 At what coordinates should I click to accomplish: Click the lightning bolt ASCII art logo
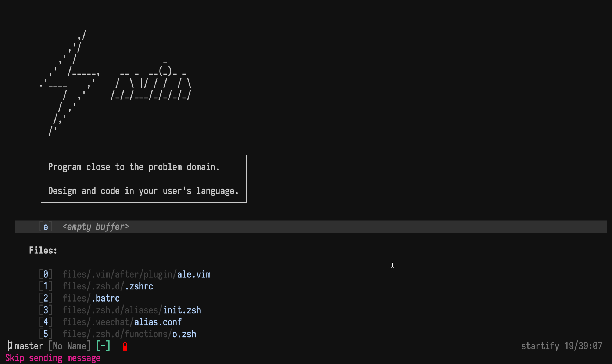point(69,83)
